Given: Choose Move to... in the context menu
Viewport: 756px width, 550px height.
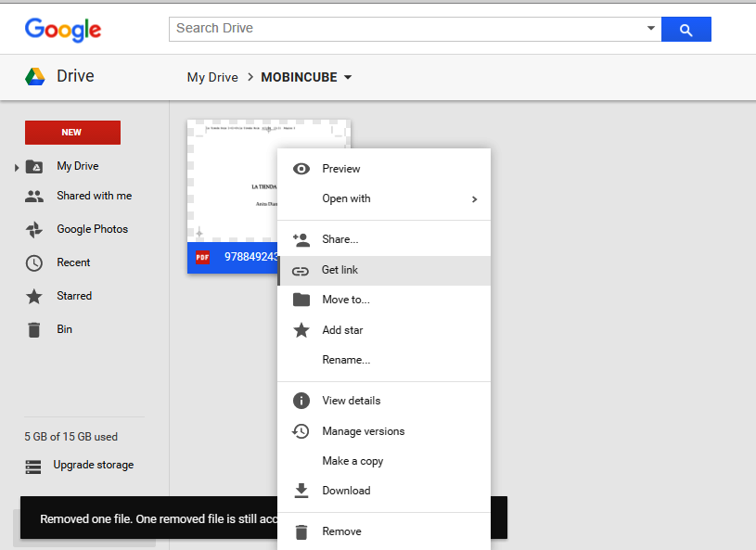Looking at the screenshot, I should click(384, 300).
